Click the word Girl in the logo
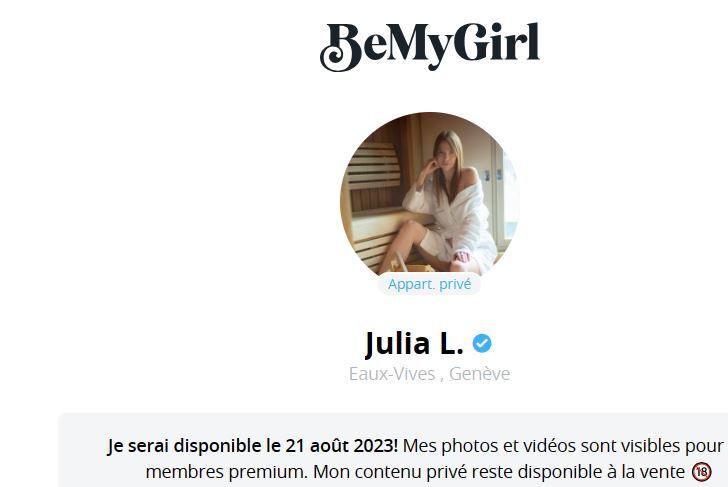The image size is (728, 487). (x=494, y=43)
